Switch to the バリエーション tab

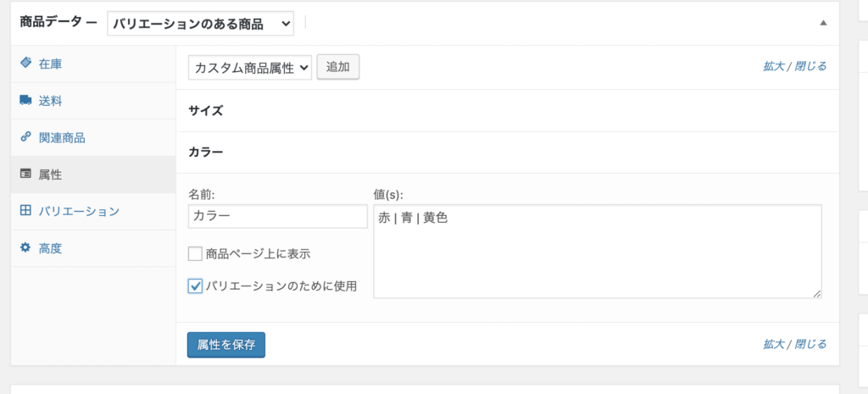79,211
